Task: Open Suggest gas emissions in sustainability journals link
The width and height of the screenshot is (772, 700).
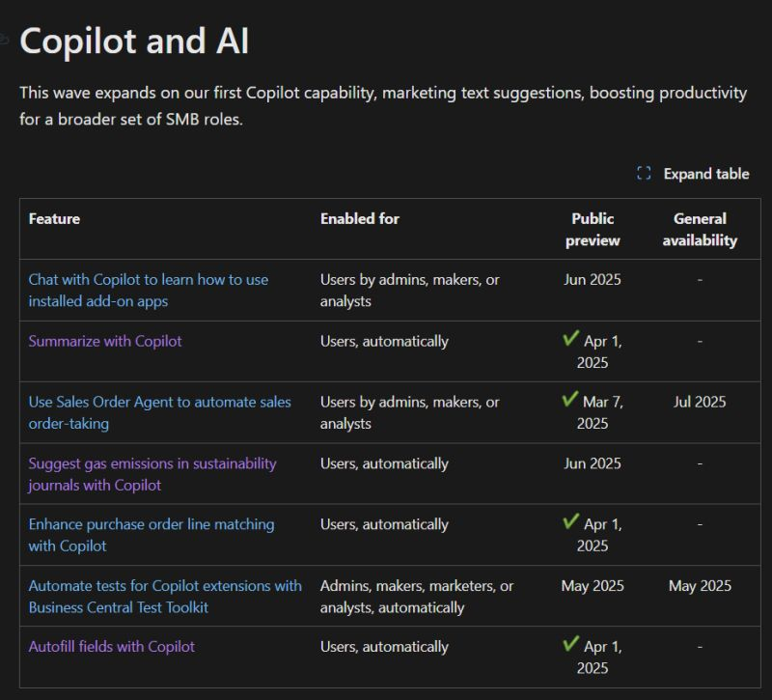Action: pos(152,474)
